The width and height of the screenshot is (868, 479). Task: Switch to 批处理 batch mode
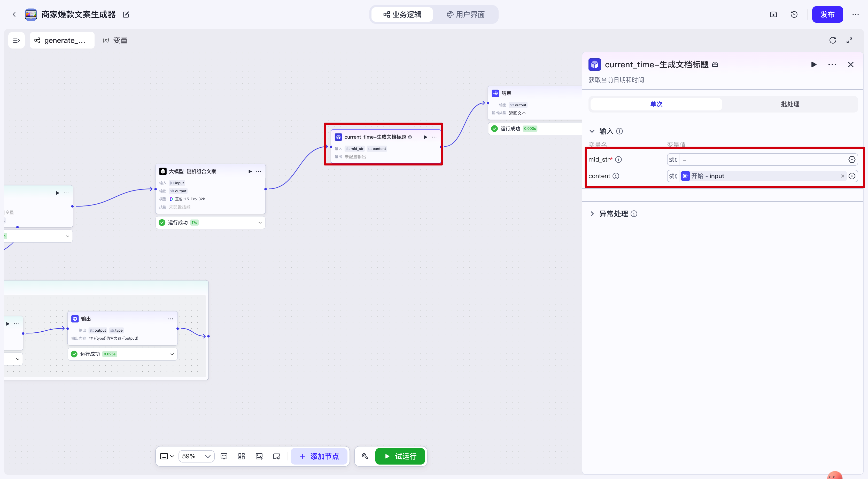pos(790,104)
